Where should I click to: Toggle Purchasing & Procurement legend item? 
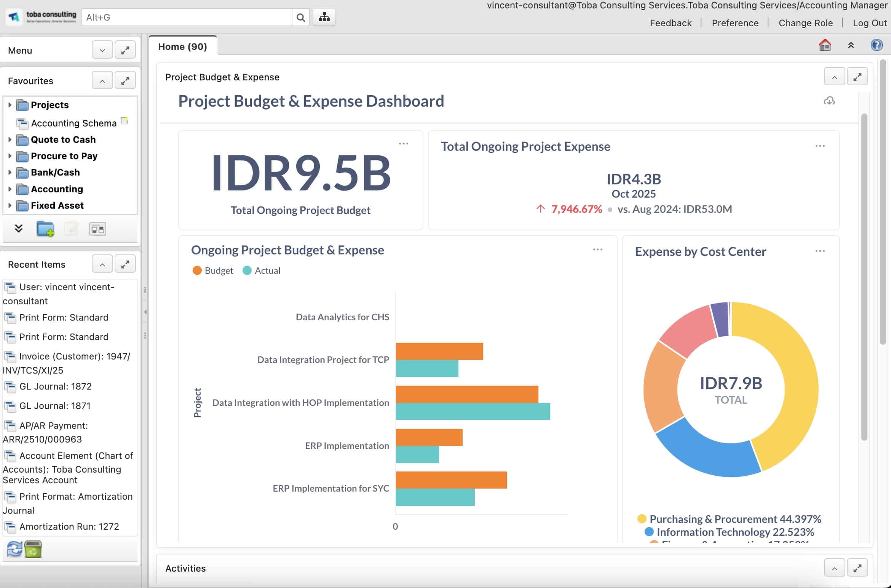point(729,519)
